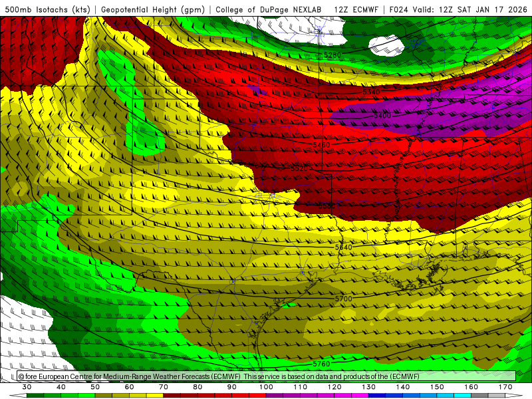
Task: Click the 160 knot legend value
Action: coord(471,387)
